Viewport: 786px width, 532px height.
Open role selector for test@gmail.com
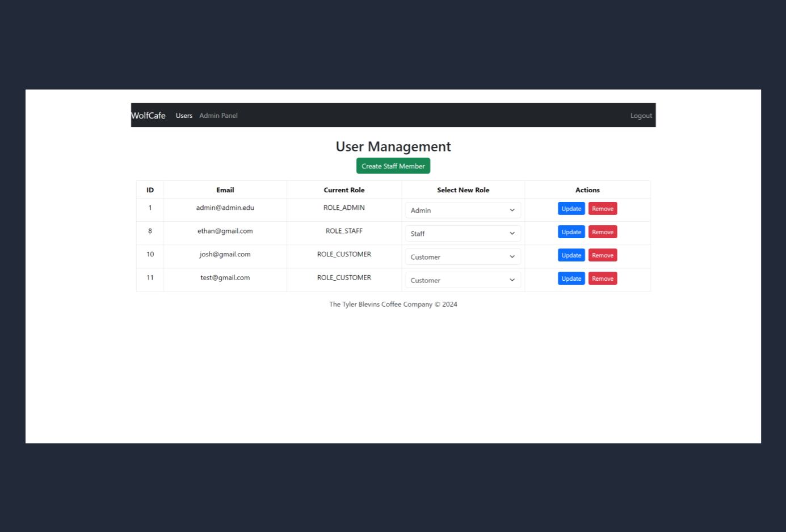point(463,280)
